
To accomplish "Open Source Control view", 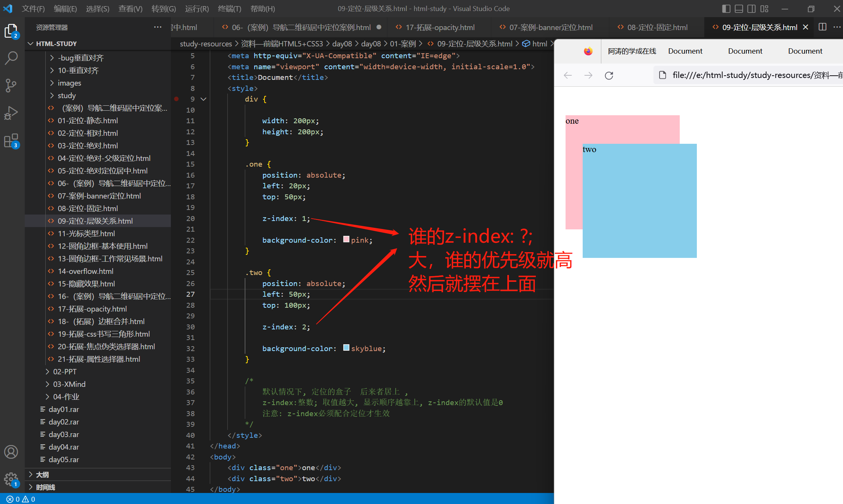I will coord(11,86).
